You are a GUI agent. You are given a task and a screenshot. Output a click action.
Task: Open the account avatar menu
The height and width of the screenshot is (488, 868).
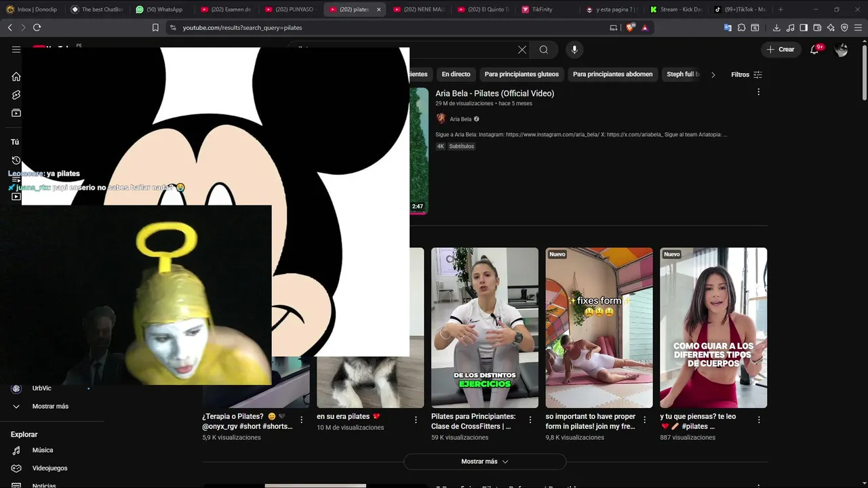coord(842,49)
